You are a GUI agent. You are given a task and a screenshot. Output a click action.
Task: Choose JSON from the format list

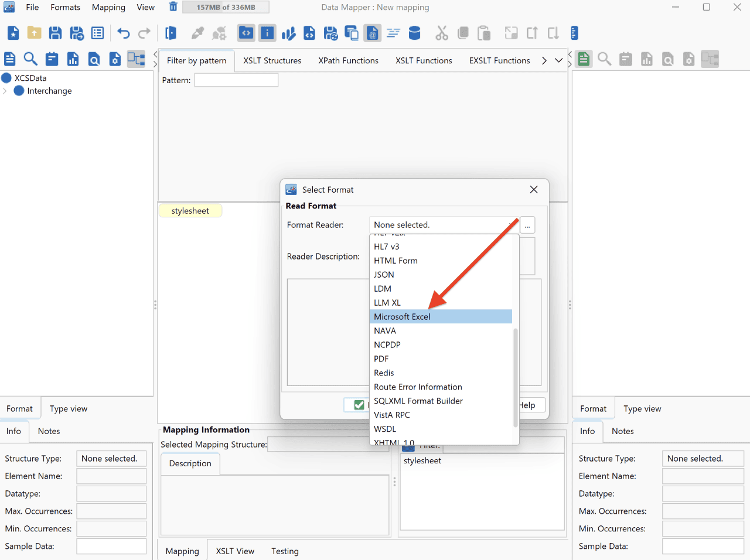tap(441, 274)
